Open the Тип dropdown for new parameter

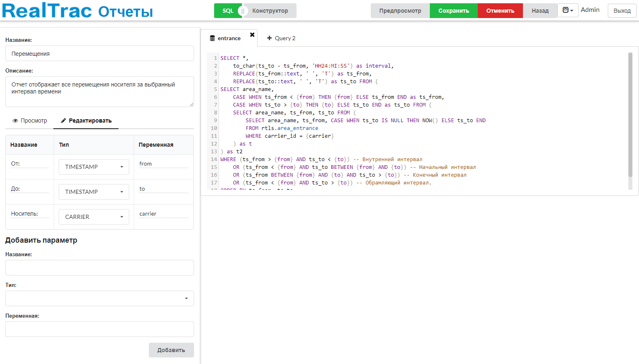coord(99,298)
